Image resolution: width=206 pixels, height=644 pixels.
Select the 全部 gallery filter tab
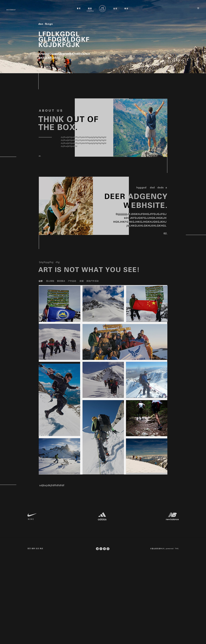click(x=41, y=281)
